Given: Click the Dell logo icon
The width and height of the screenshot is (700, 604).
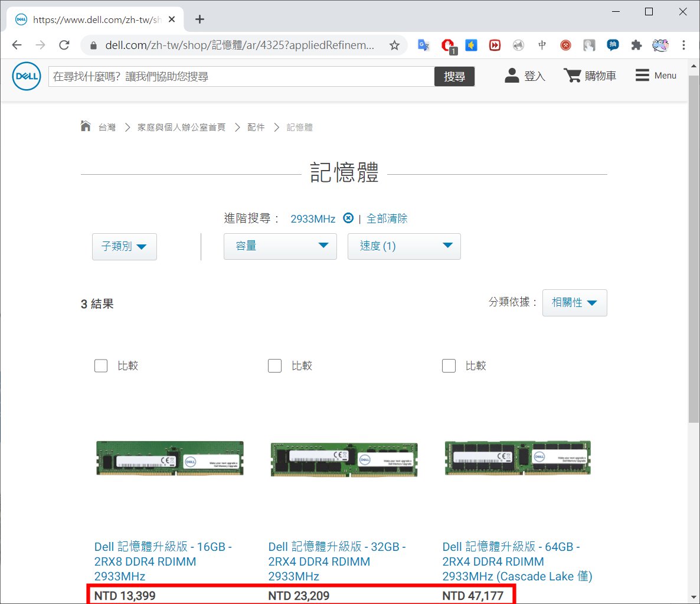Looking at the screenshot, I should coord(27,76).
